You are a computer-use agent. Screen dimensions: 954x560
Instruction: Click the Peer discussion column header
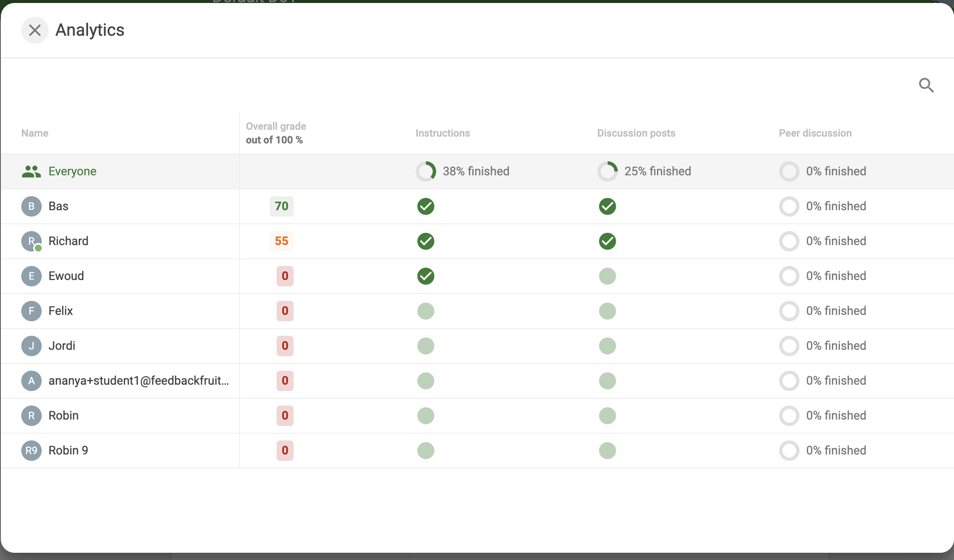[815, 133]
